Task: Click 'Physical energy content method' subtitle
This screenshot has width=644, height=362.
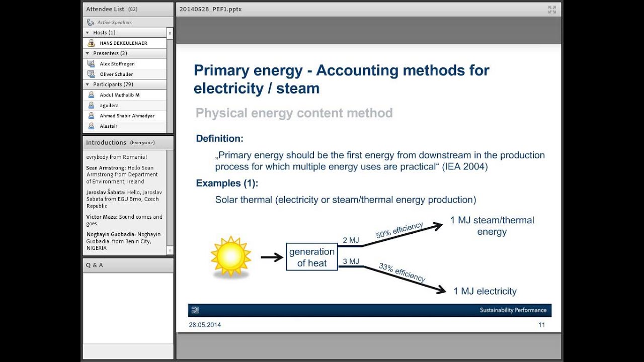Action: [294, 113]
